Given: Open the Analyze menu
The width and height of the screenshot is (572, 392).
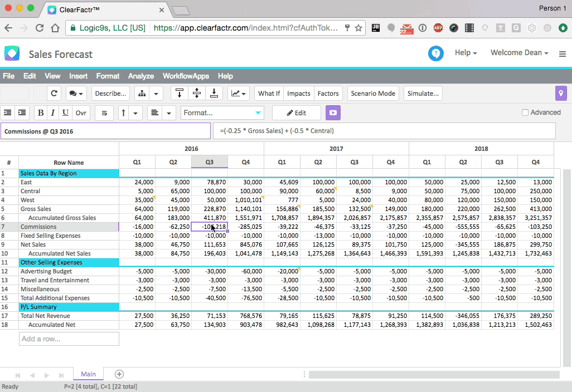Looking at the screenshot, I should coord(140,76).
